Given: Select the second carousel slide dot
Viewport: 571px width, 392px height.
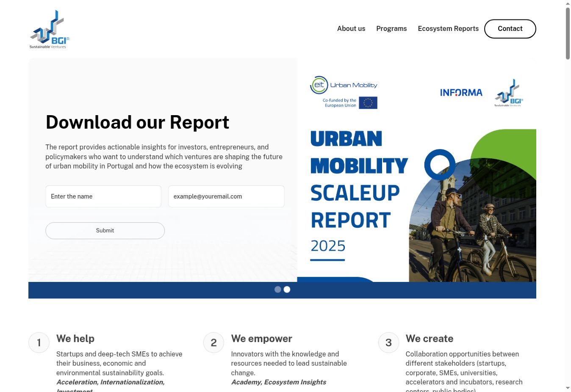Looking at the screenshot, I should point(287,290).
